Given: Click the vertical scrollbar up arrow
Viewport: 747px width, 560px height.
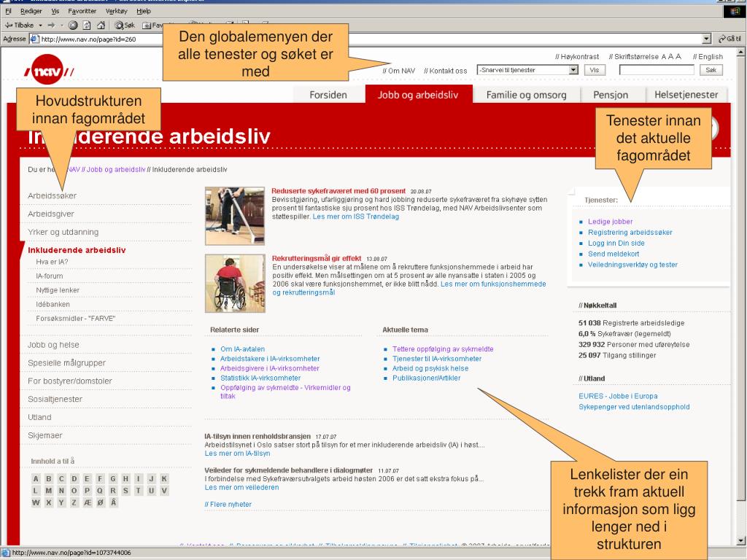Looking at the screenshot, I should pyautogui.click(x=741, y=52).
